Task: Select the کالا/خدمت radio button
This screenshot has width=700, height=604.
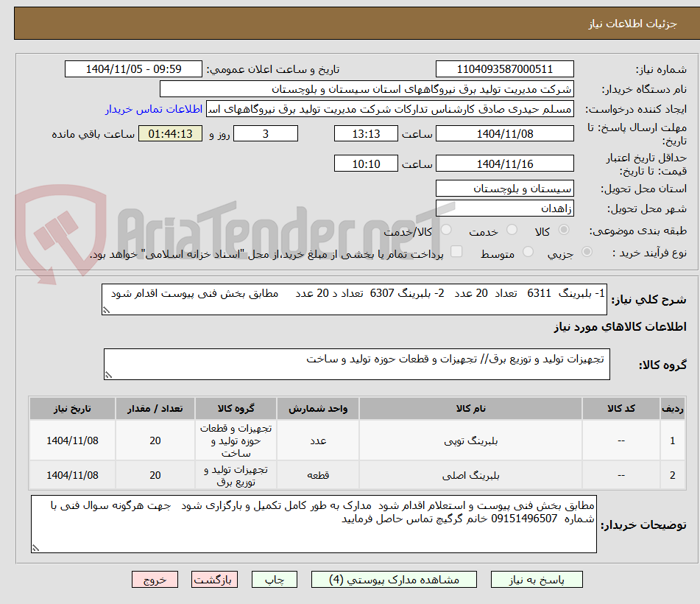Action: pos(446,230)
